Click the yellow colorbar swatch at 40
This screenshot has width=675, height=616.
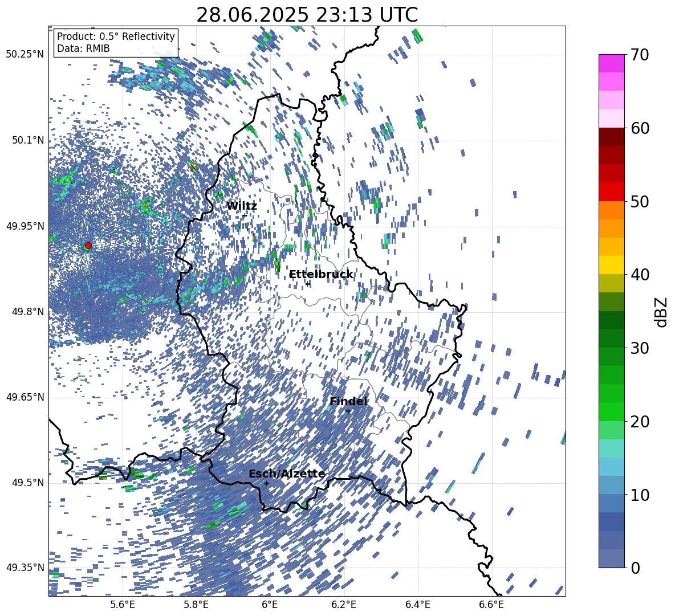click(x=611, y=265)
